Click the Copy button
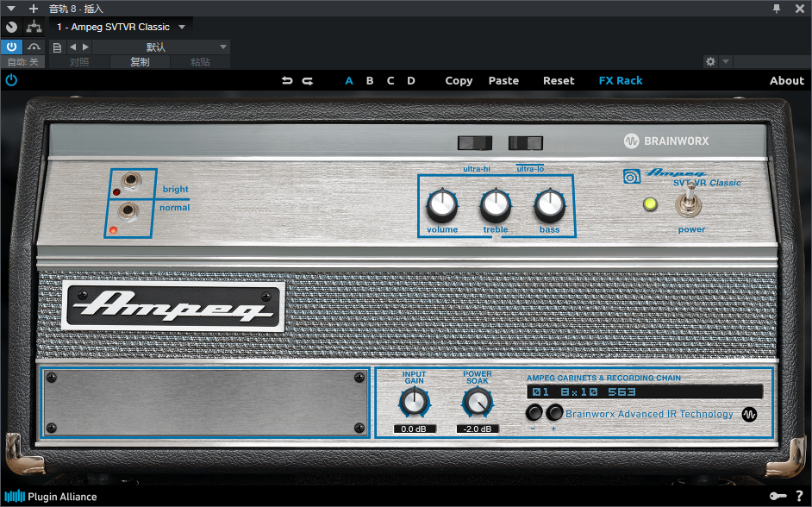 pyautogui.click(x=459, y=81)
